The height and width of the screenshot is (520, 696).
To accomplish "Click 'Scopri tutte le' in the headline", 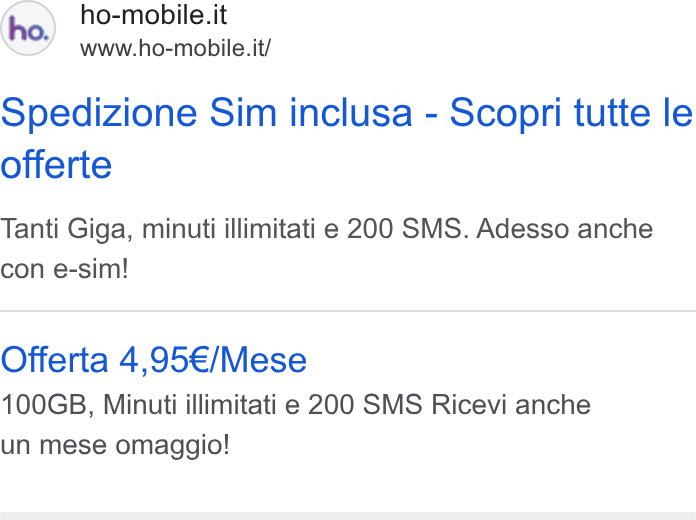I will (571, 113).
